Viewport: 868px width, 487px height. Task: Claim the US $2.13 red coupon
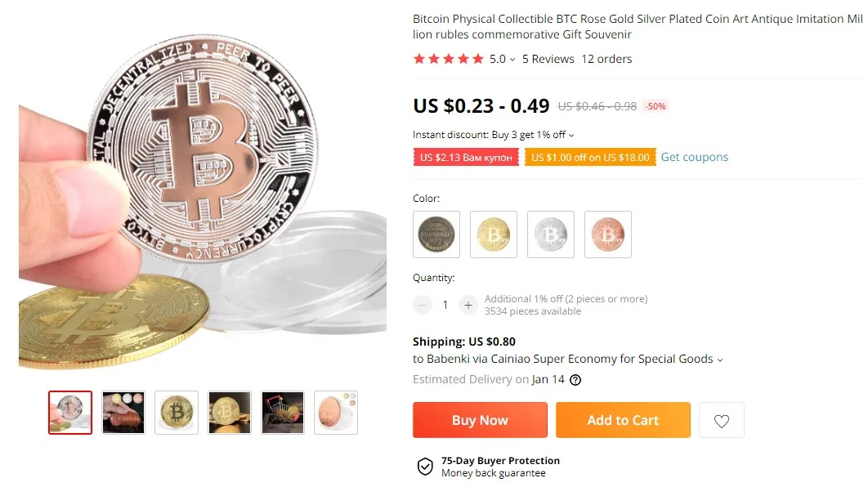click(x=466, y=157)
